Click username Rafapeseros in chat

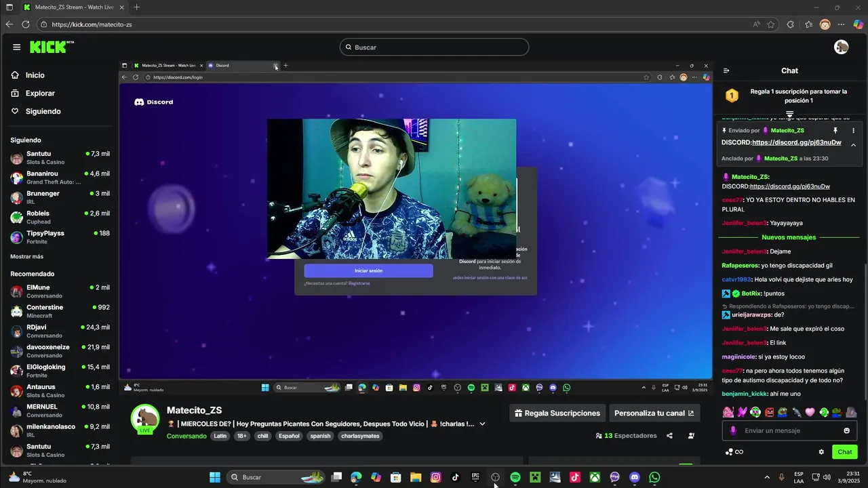pos(740,266)
